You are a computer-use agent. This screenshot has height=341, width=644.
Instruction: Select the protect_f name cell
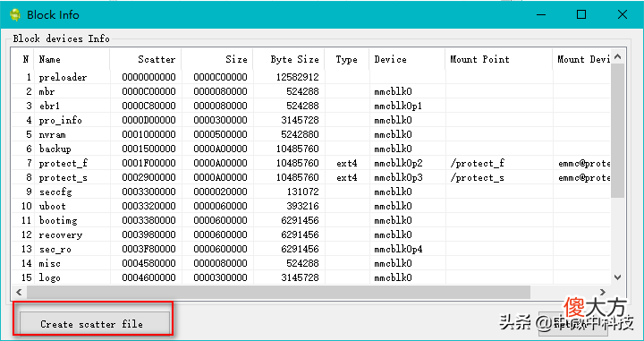pyautogui.click(x=64, y=163)
